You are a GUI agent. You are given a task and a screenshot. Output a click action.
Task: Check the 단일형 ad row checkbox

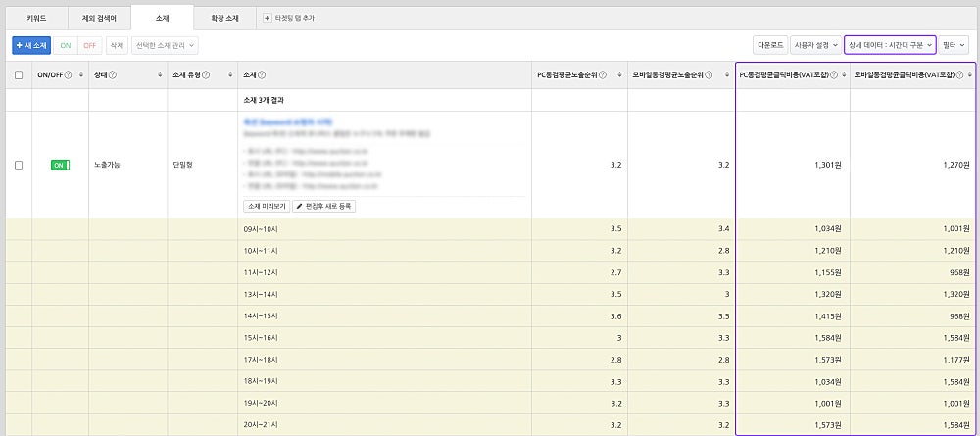19,165
